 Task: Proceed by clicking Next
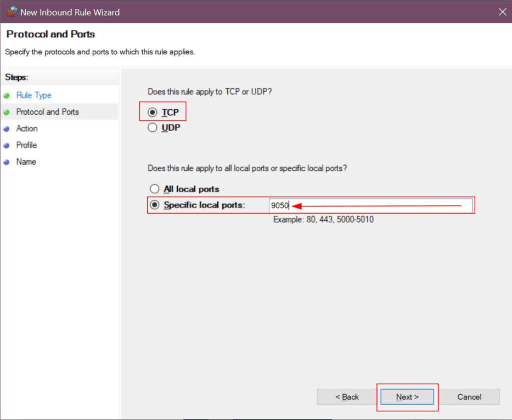407,396
